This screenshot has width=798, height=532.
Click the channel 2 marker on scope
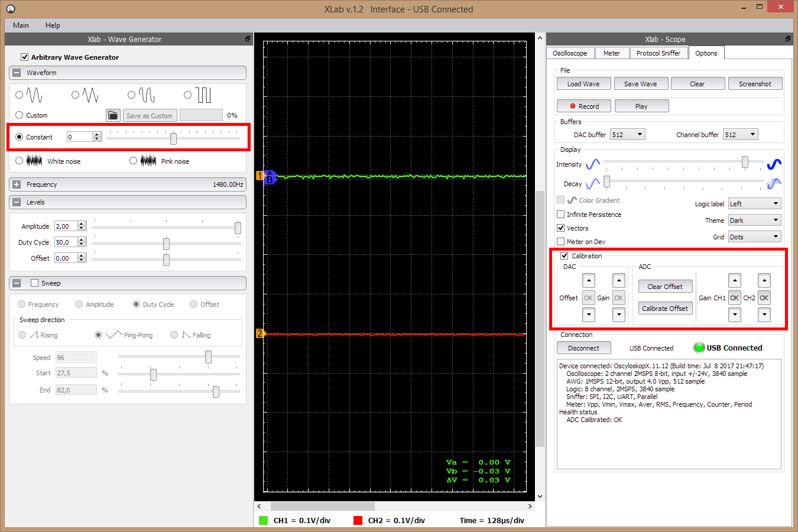pyautogui.click(x=259, y=333)
